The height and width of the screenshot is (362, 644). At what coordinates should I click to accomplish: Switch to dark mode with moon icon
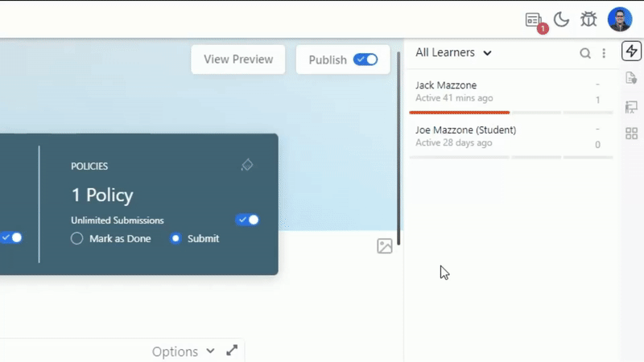tap(561, 20)
